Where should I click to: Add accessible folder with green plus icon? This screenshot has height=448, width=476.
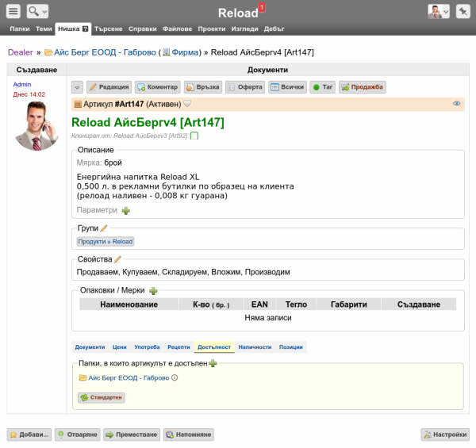(x=213, y=363)
